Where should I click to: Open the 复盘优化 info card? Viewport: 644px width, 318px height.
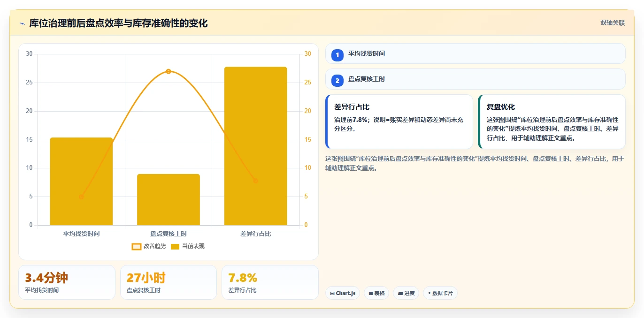552,122
